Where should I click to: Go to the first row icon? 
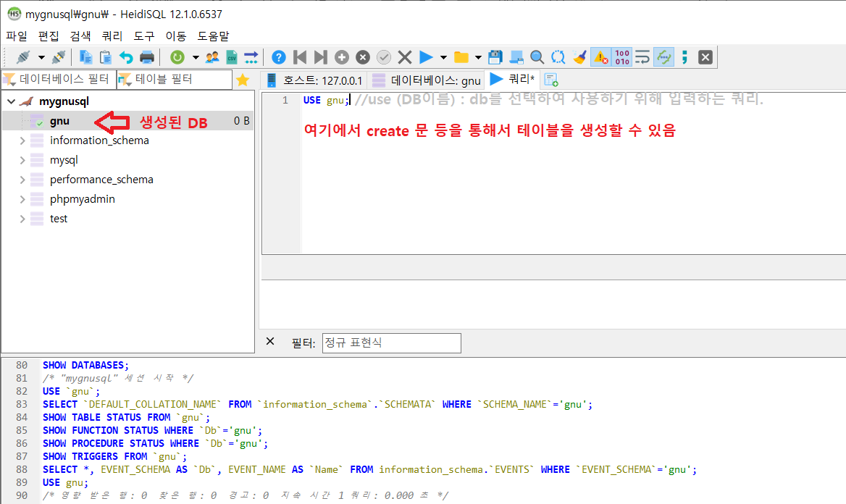pyautogui.click(x=300, y=57)
